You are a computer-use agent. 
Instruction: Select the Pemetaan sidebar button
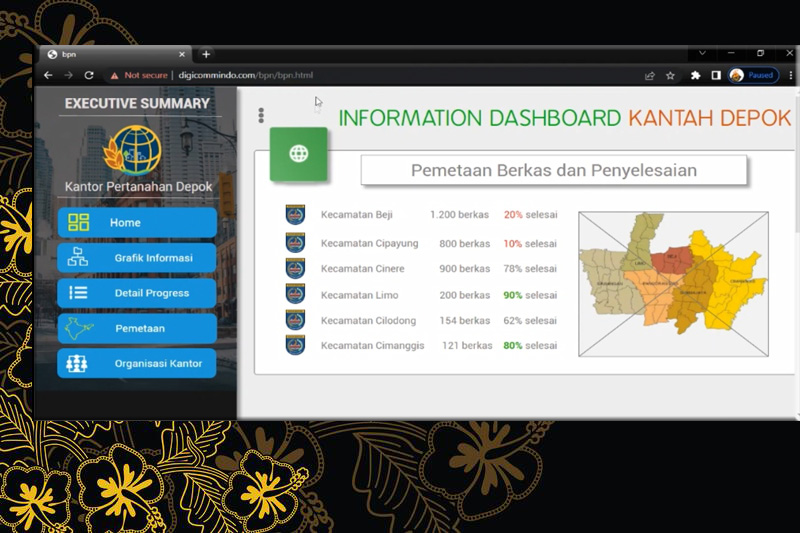(x=137, y=328)
